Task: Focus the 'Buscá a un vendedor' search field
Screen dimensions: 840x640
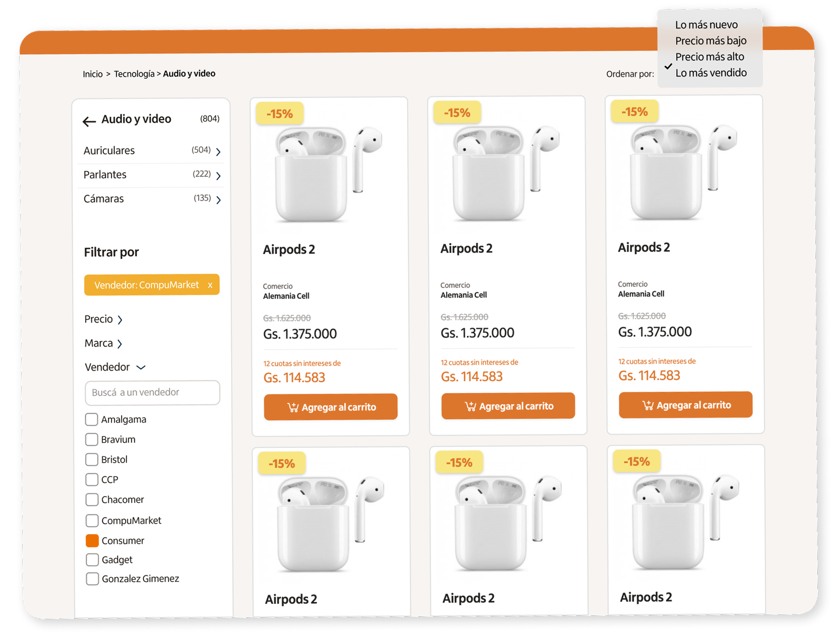Action: coord(152,392)
